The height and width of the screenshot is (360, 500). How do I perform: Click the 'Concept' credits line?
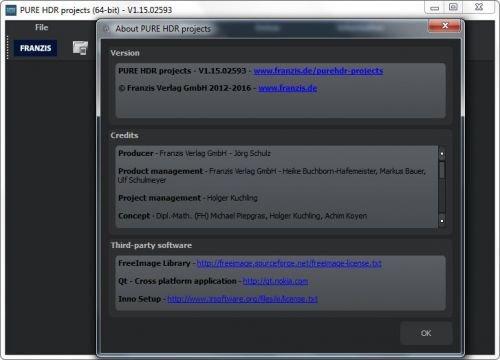(242, 216)
